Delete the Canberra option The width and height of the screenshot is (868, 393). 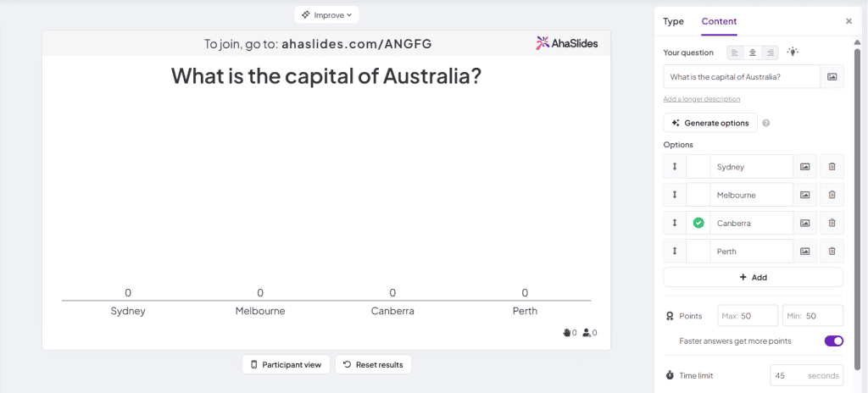pos(832,223)
